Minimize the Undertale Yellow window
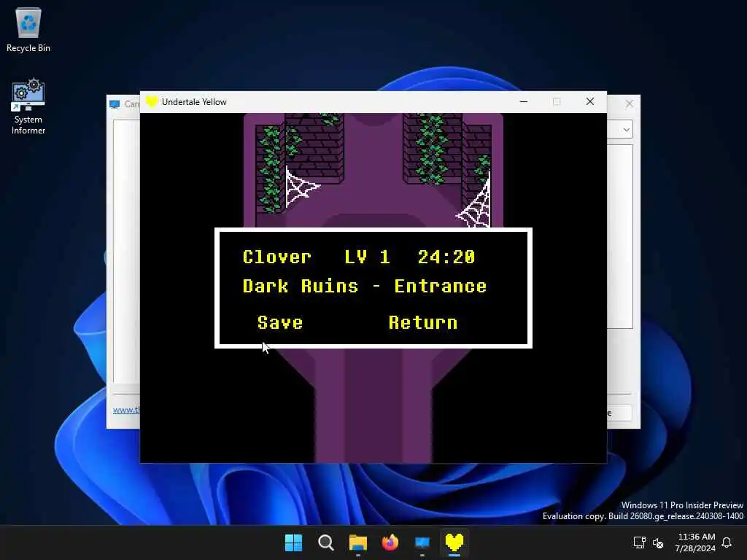 [x=524, y=101]
